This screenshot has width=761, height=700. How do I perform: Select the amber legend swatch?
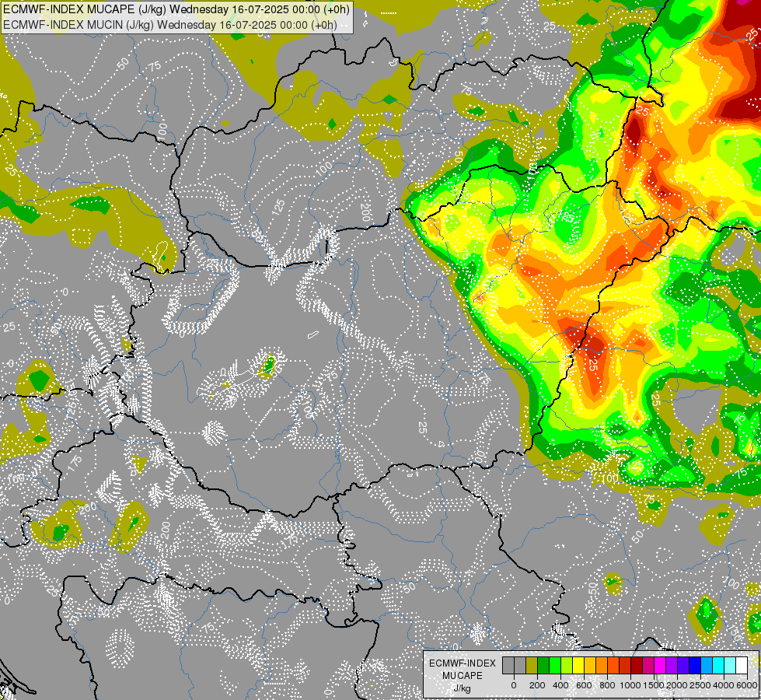(590, 665)
